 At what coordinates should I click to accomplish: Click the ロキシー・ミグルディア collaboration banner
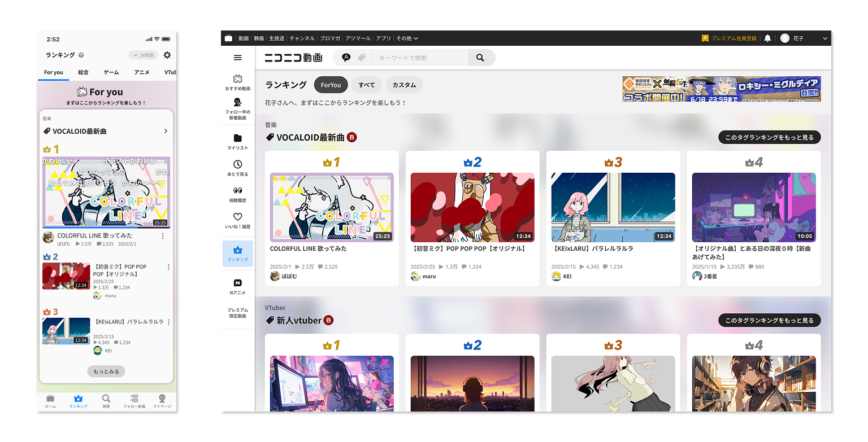(x=722, y=89)
